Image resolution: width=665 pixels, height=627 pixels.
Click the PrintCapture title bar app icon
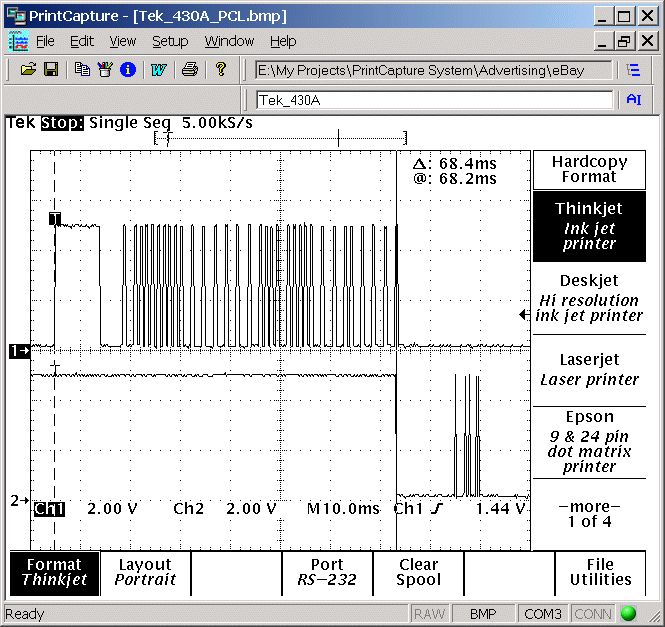pyautogui.click(x=16, y=16)
